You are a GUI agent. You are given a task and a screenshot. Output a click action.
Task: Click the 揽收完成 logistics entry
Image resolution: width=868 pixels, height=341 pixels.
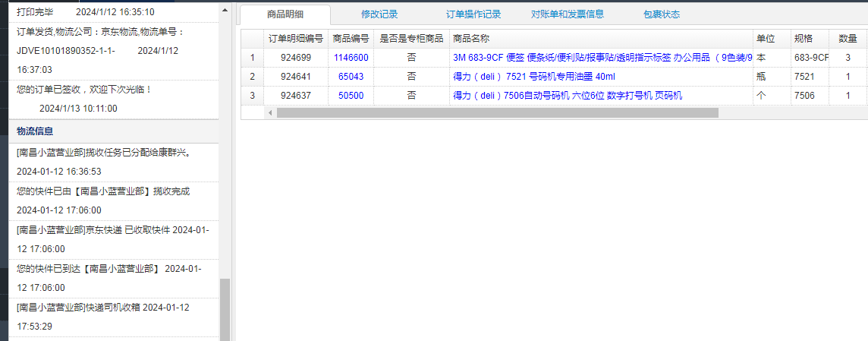[x=114, y=200]
